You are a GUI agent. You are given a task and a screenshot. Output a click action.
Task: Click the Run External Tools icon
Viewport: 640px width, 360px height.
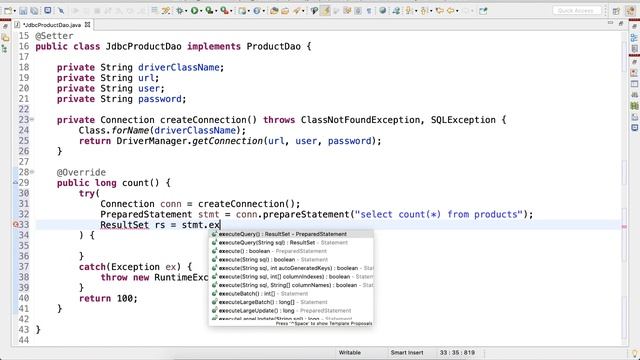click(224, 11)
